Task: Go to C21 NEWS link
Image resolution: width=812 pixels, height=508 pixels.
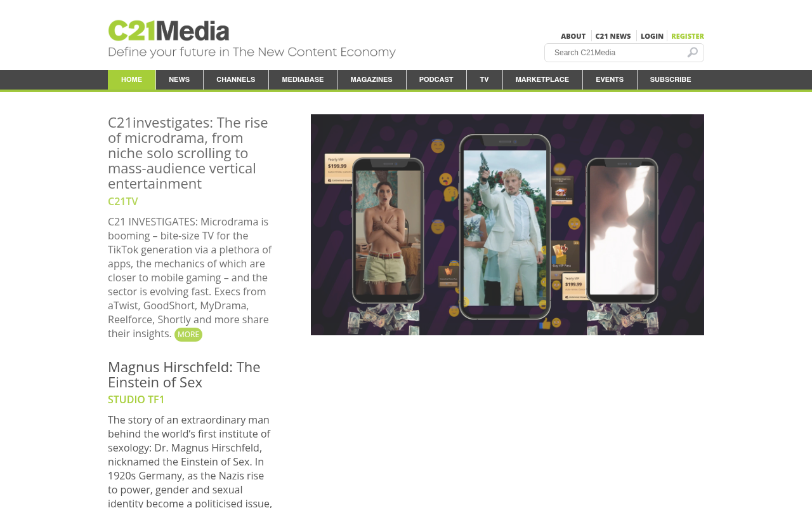Action: pos(613,36)
